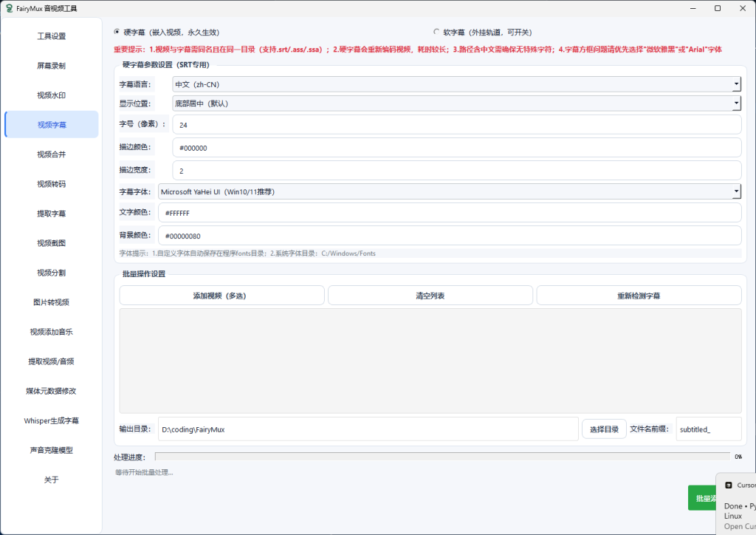Screen dimensions: 756x535
Task: Open the 显示位置 position dropdown
Action: click(456, 103)
